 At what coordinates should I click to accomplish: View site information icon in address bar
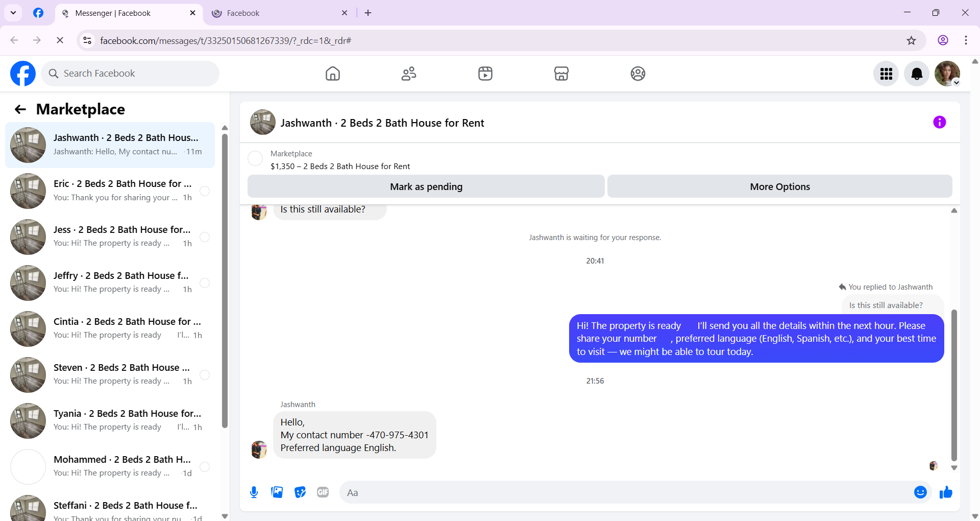pyautogui.click(x=88, y=40)
